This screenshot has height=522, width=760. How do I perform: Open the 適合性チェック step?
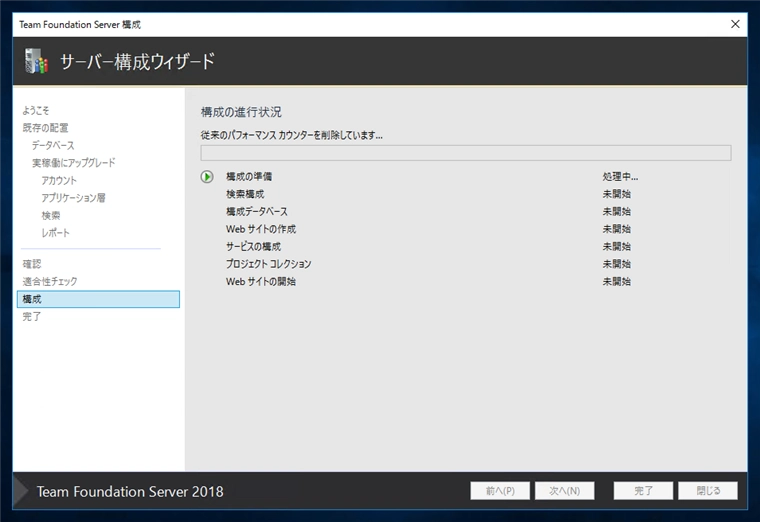(49, 282)
